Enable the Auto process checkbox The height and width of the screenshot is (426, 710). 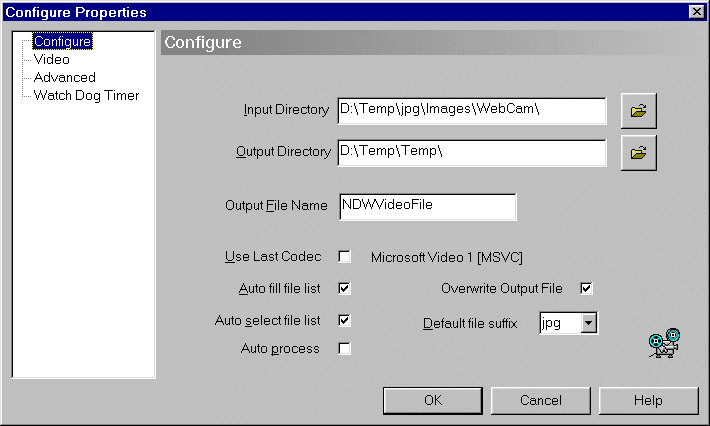344,349
